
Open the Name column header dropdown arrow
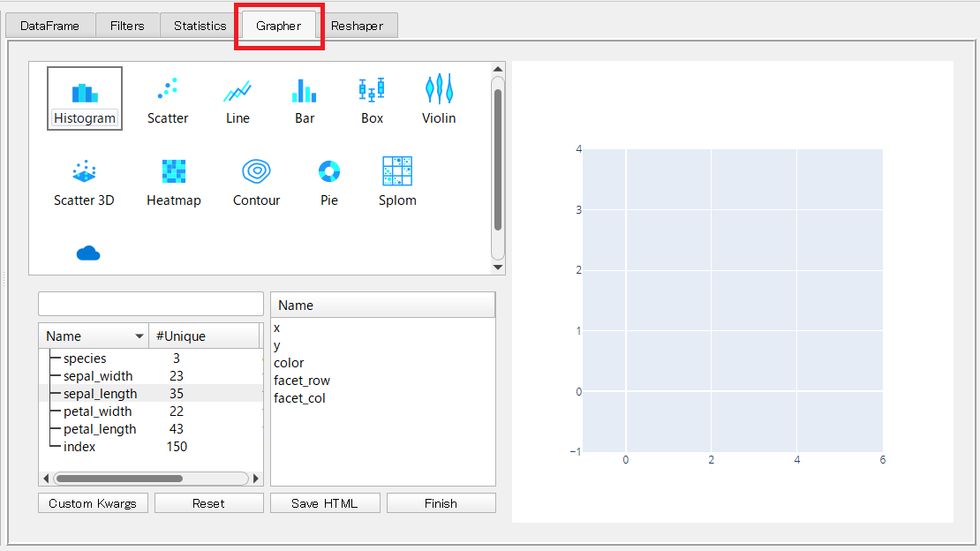[139, 336]
